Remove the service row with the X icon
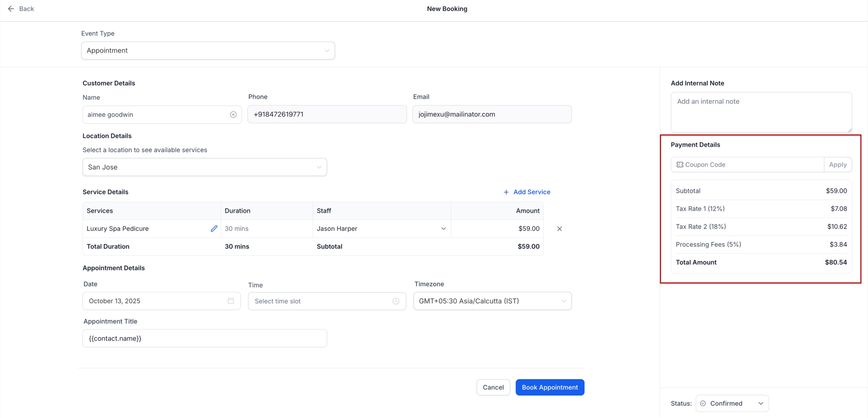Image resolution: width=868 pixels, height=418 pixels. [559, 229]
